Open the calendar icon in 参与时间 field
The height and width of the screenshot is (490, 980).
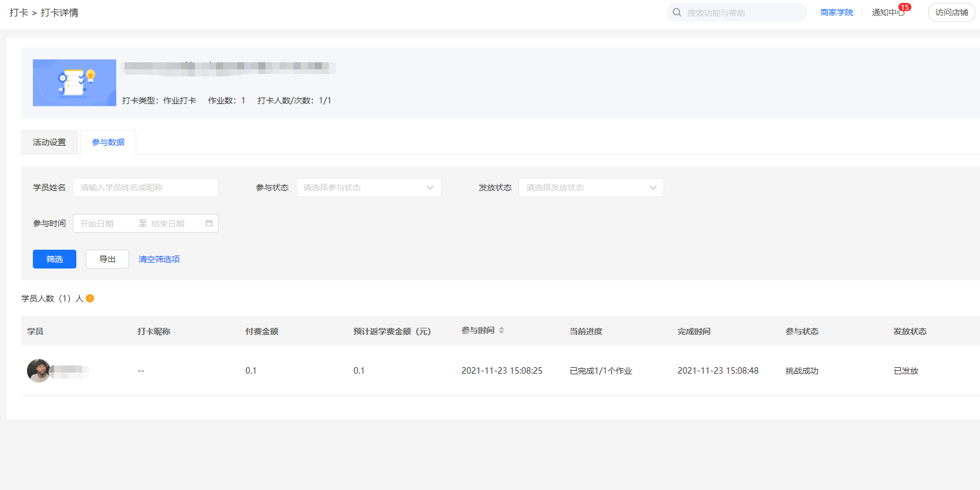coord(209,223)
